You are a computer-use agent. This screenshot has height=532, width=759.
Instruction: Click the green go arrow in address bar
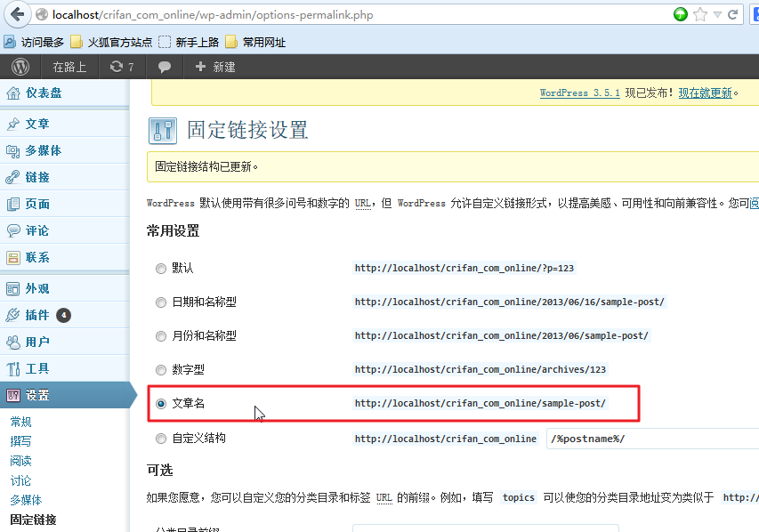[x=680, y=14]
